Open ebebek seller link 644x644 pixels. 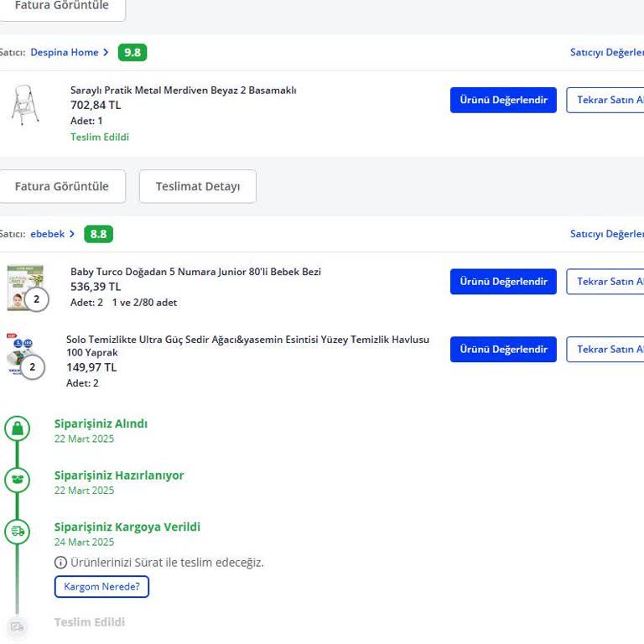tap(47, 234)
